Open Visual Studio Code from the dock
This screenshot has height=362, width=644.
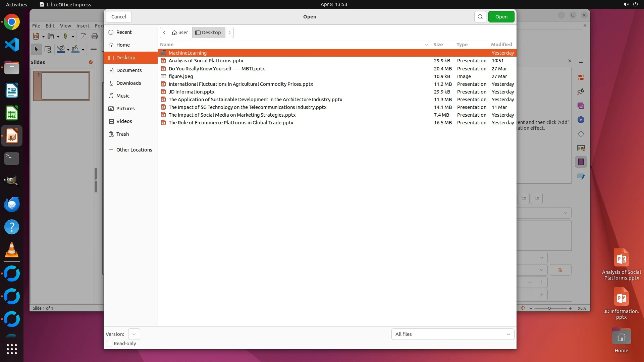[x=12, y=45]
